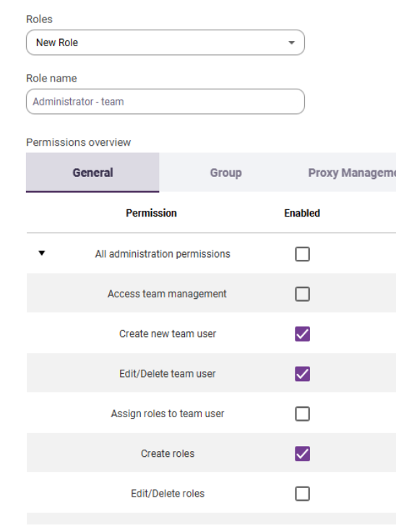Uncheck the Create roles permission
Screen dimensions: 396x532
pos(302,453)
